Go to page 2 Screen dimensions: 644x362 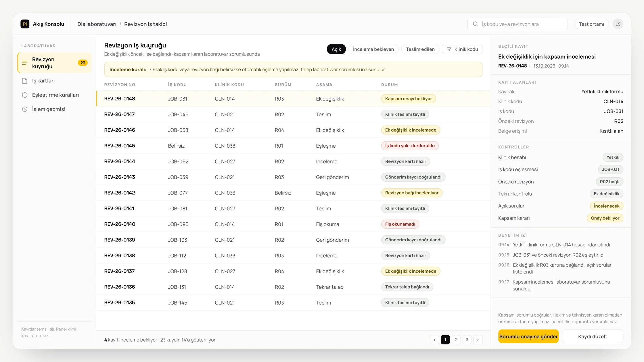tap(456, 340)
